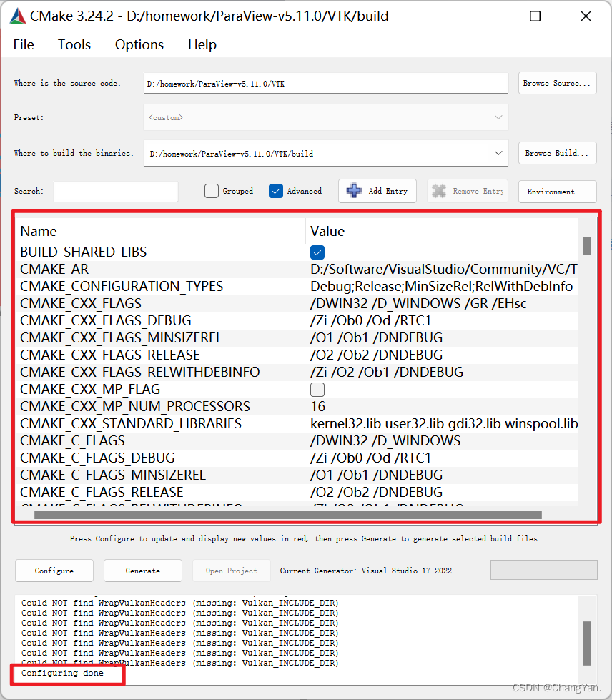The width and height of the screenshot is (612, 700).
Task: Click the CMAKE_CXX_MP_NUM_PROCESSORS value 16
Action: (318, 407)
